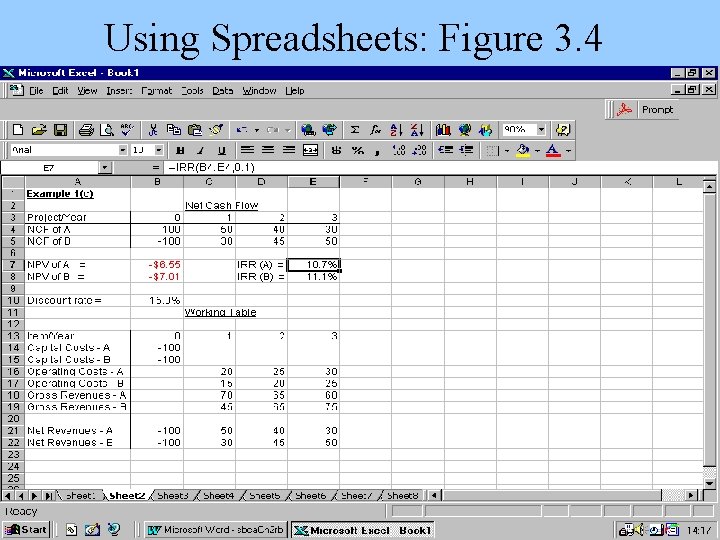Toggle Italic formatting

pyautogui.click(x=201, y=150)
